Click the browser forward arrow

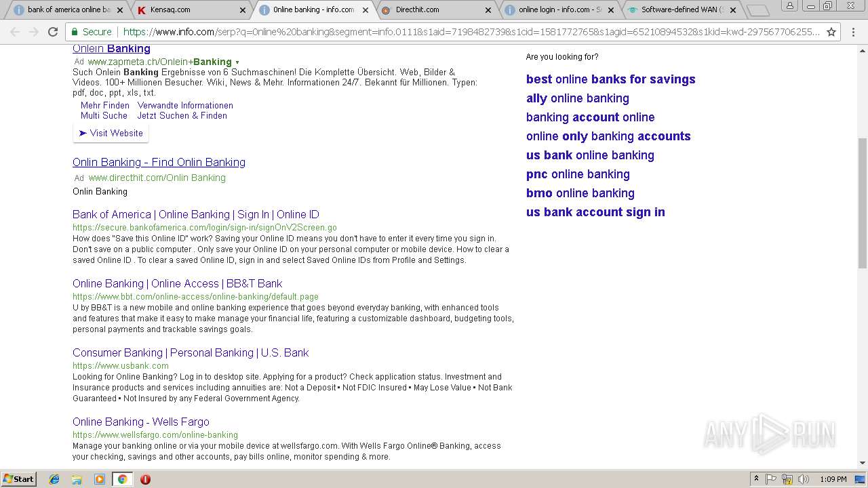(x=34, y=32)
